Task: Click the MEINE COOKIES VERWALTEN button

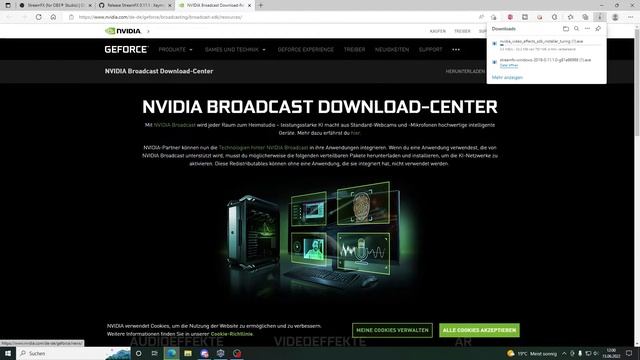Action: (392, 330)
